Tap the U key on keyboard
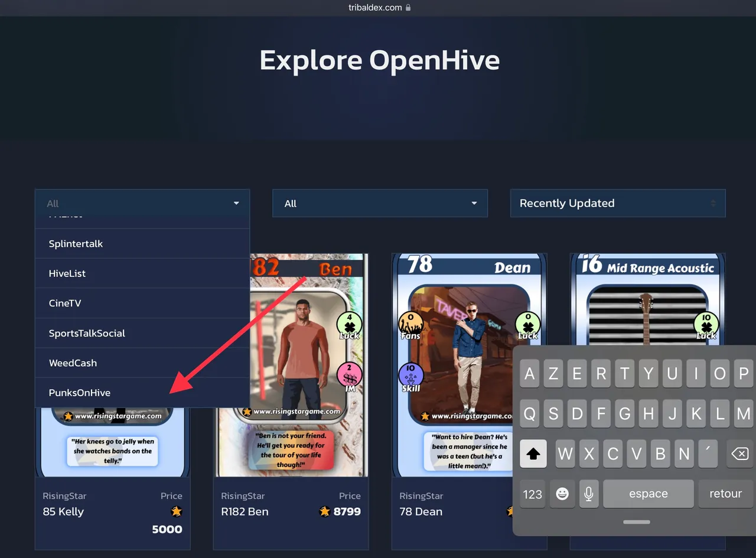756x558 pixels. [672, 374]
